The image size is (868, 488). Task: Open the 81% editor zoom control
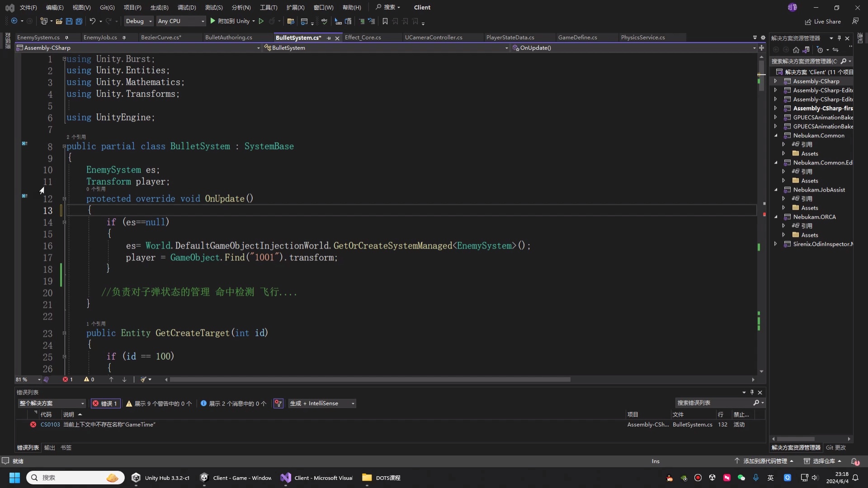pos(27,380)
